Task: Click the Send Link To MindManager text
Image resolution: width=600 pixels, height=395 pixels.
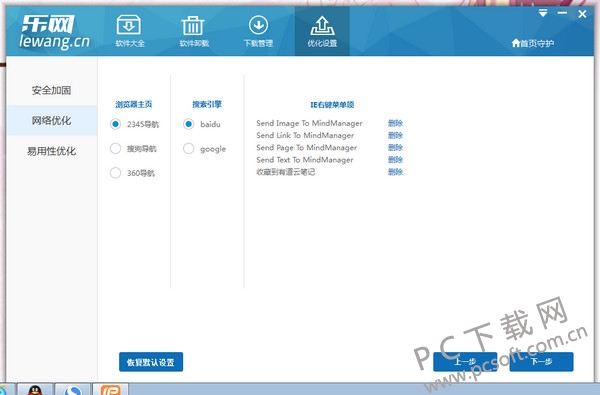Action: pos(305,135)
